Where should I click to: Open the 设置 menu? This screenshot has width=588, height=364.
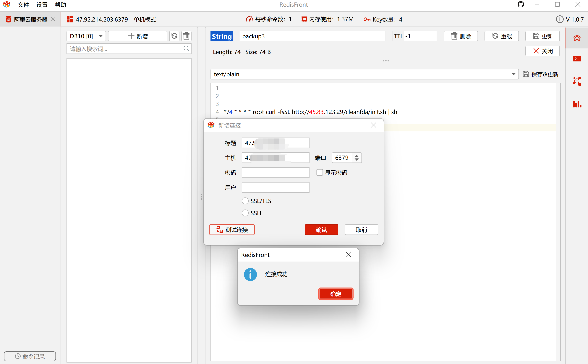point(42,5)
